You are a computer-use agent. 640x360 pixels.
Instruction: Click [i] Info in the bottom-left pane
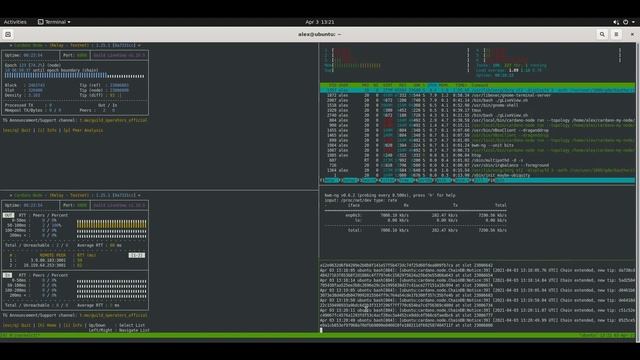click(73, 325)
